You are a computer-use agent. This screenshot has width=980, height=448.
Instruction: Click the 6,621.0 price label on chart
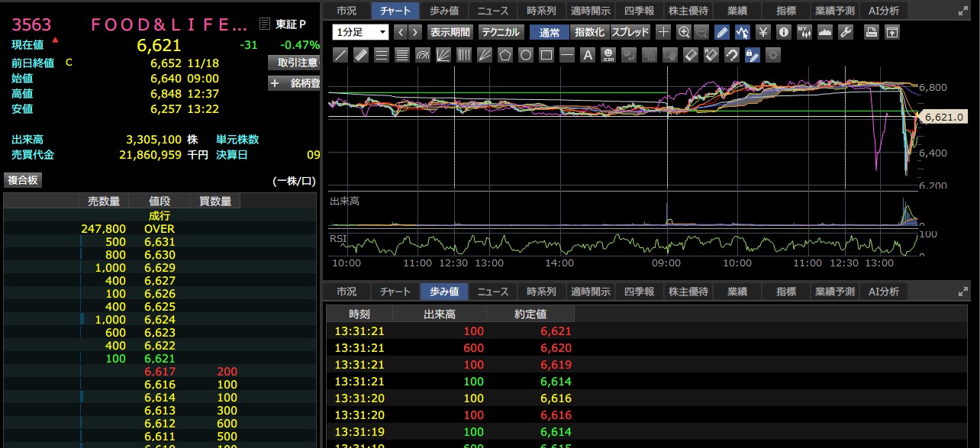coord(945,117)
